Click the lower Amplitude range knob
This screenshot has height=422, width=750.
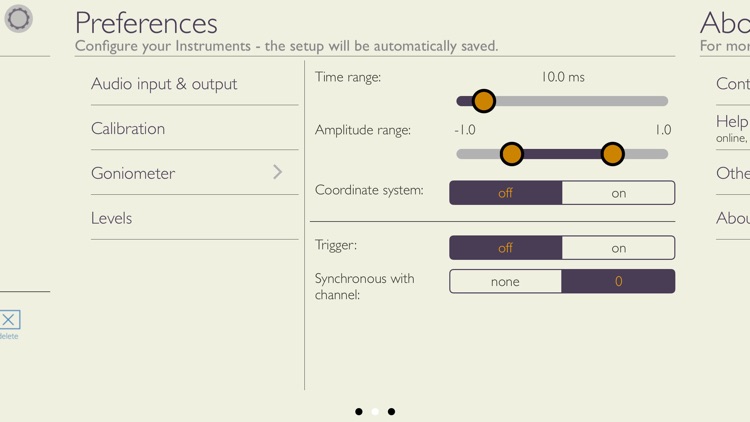[x=511, y=154]
